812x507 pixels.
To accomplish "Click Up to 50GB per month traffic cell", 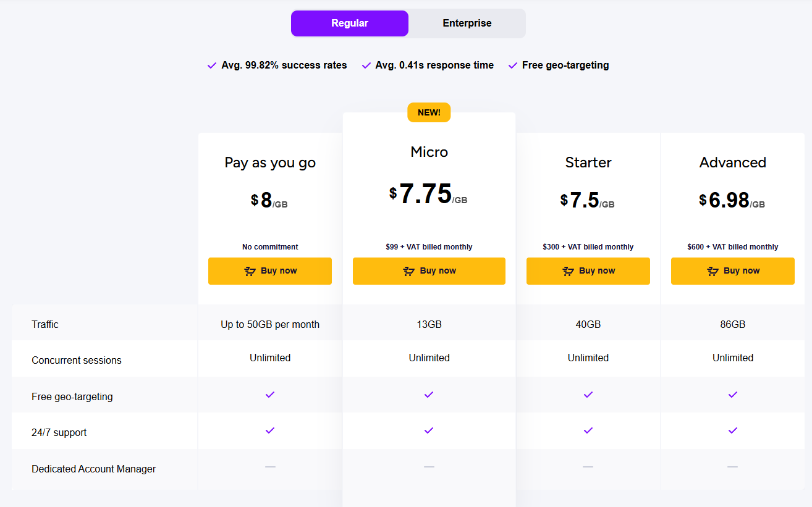I will coord(270,324).
